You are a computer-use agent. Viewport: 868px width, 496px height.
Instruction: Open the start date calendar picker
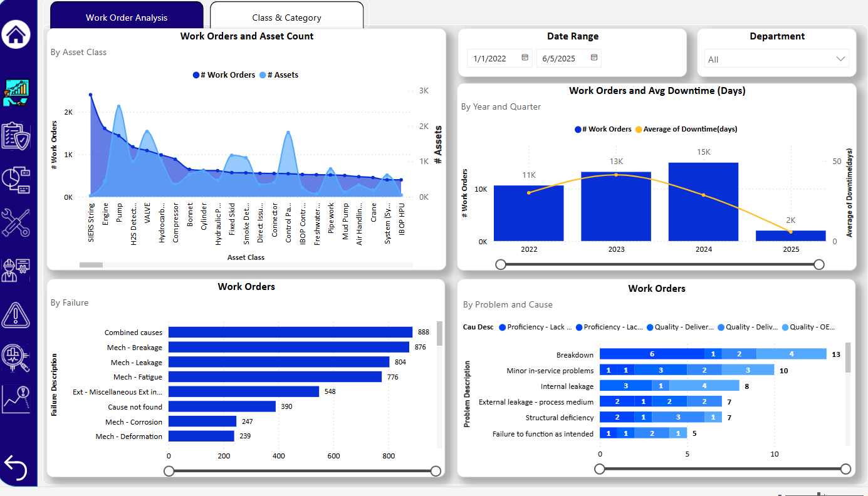[525, 58]
